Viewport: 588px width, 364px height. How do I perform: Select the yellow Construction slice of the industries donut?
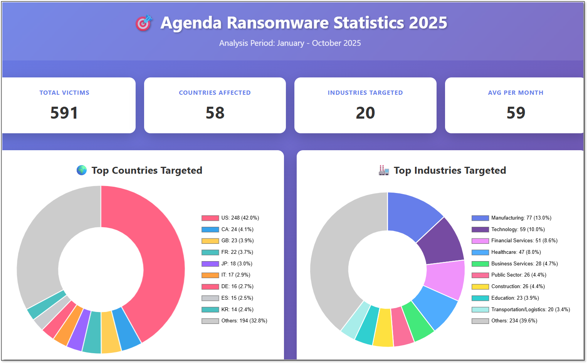(383, 328)
